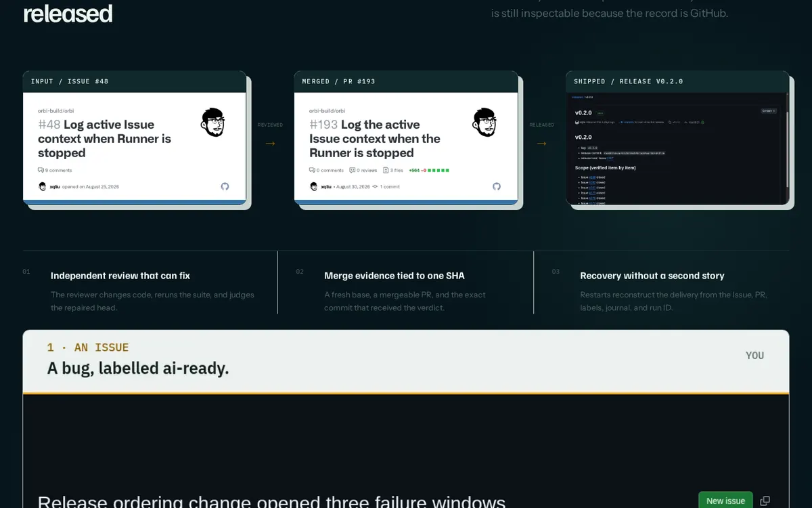Click 'opened on August 25, 2026' text

coord(90,186)
